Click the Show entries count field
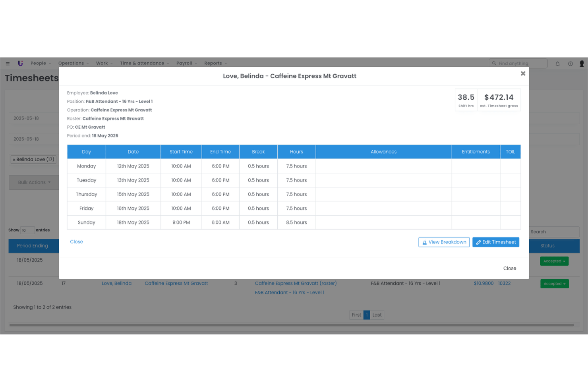 tap(27, 230)
